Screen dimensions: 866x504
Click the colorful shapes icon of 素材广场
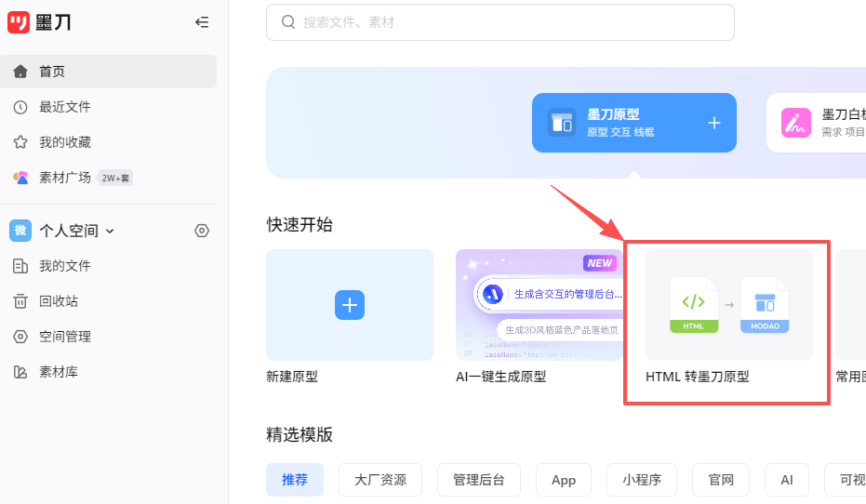(20, 178)
